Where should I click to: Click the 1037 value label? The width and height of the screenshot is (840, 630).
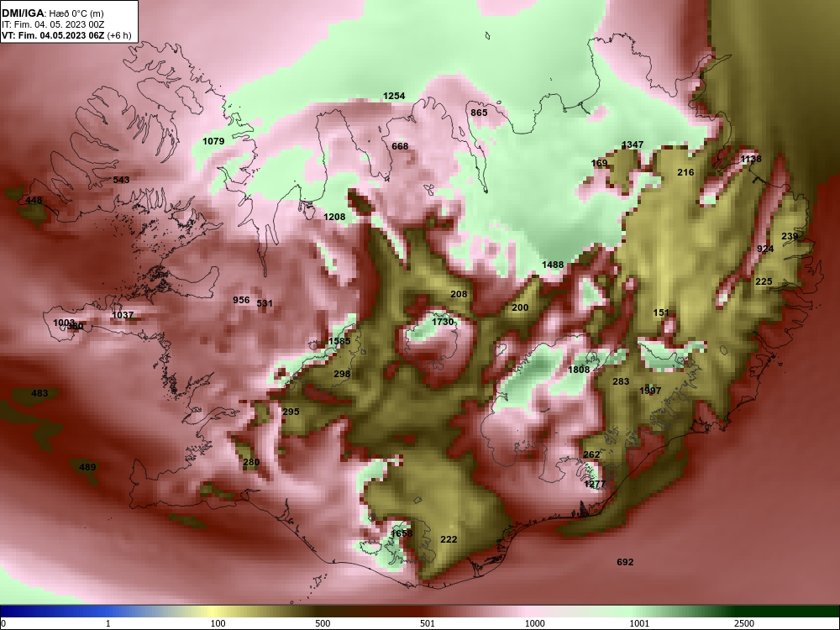point(122,315)
